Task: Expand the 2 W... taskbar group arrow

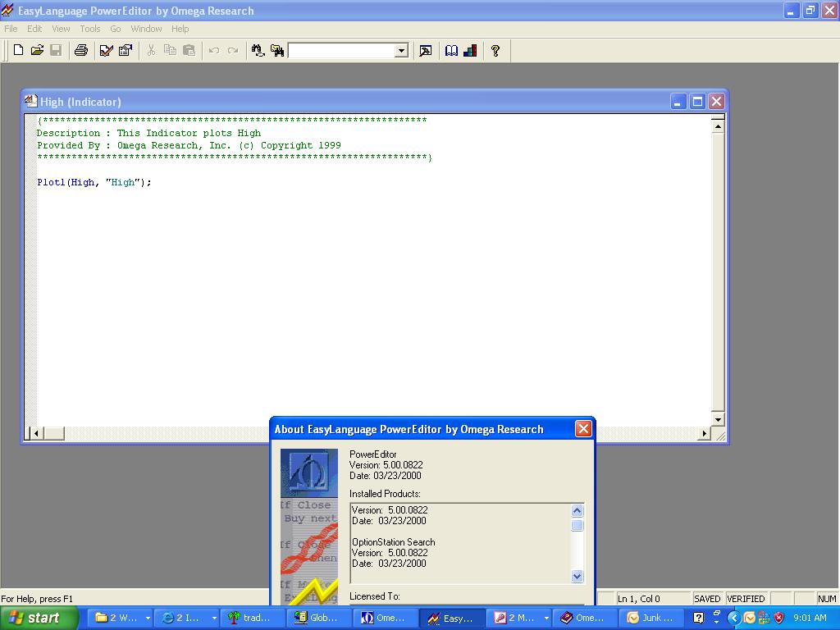Action: (148, 618)
